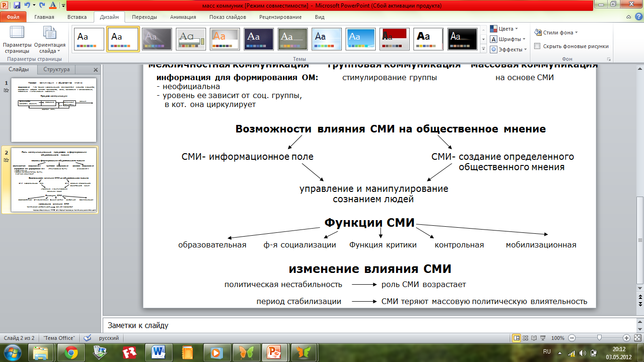The width and height of the screenshot is (644, 362).
Task: Open Ориентация слайда dropdown
Action: [50, 40]
